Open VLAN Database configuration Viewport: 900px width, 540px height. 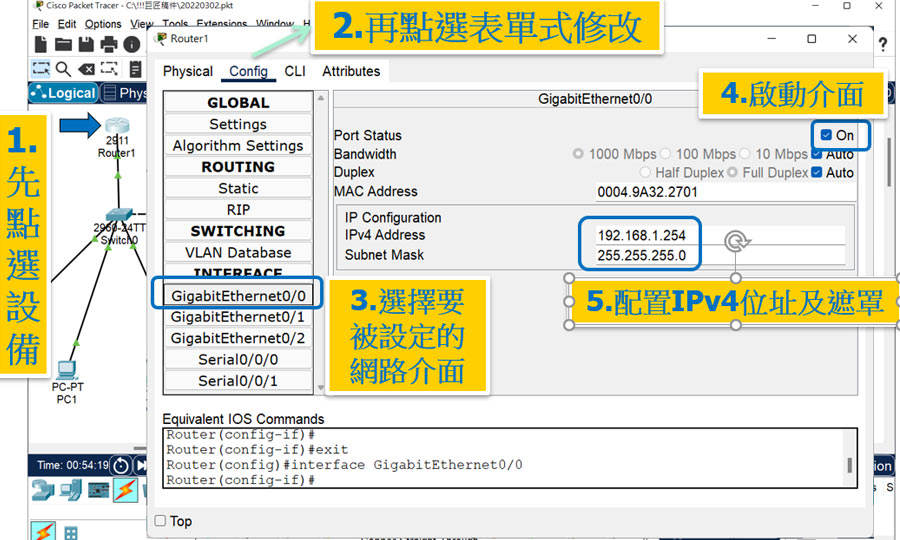pyautogui.click(x=238, y=252)
